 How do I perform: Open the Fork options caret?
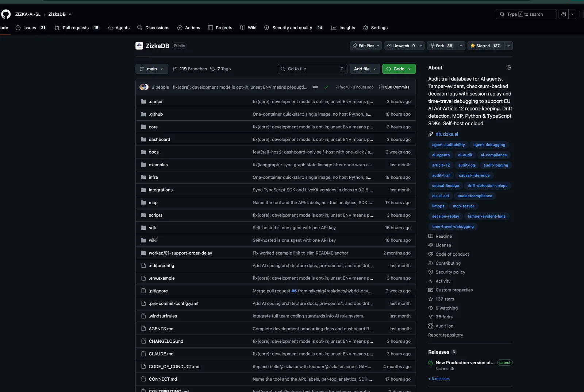point(461,46)
